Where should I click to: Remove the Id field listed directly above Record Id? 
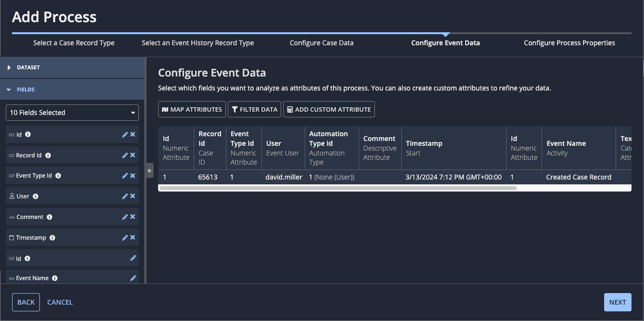point(133,135)
